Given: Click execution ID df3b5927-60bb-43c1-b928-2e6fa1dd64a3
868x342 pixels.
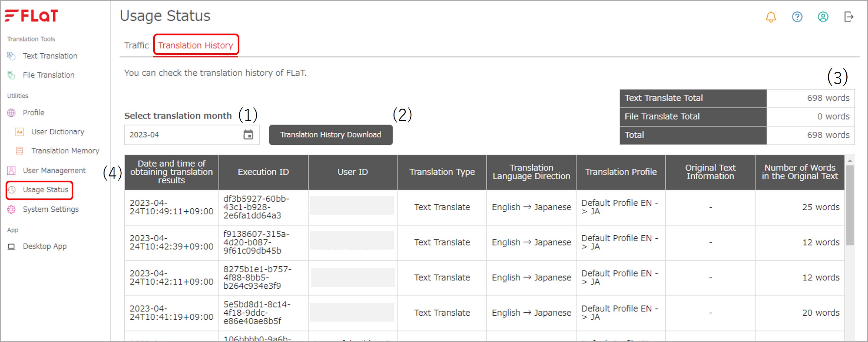Looking at the screenshot, I should pos(256,207).
